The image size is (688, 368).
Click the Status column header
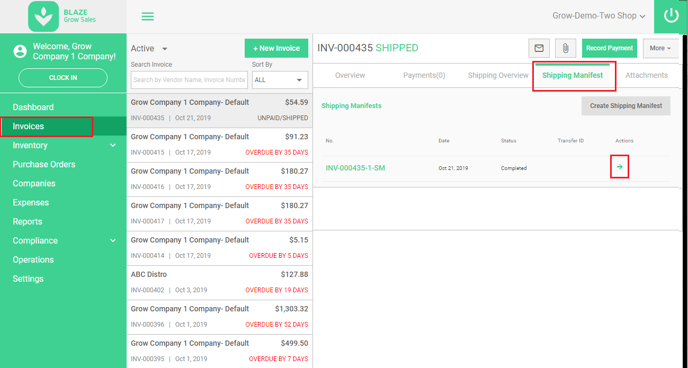(x=509, y=141)
